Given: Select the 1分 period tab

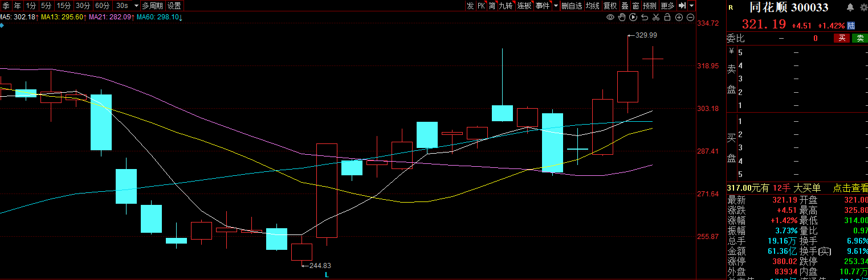Looking at the screenshot, I should click(x=31, y=6).
